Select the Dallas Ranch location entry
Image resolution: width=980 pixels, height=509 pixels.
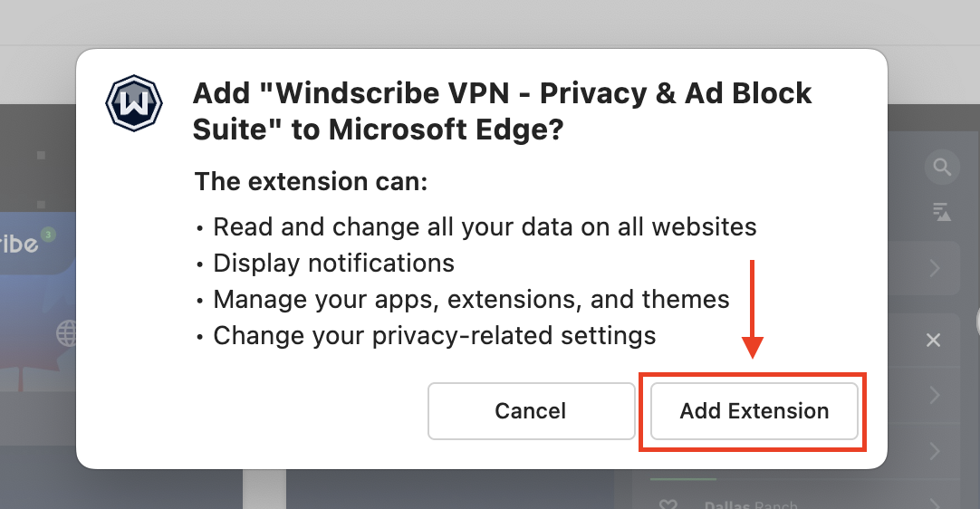click(x=751, y=504)
